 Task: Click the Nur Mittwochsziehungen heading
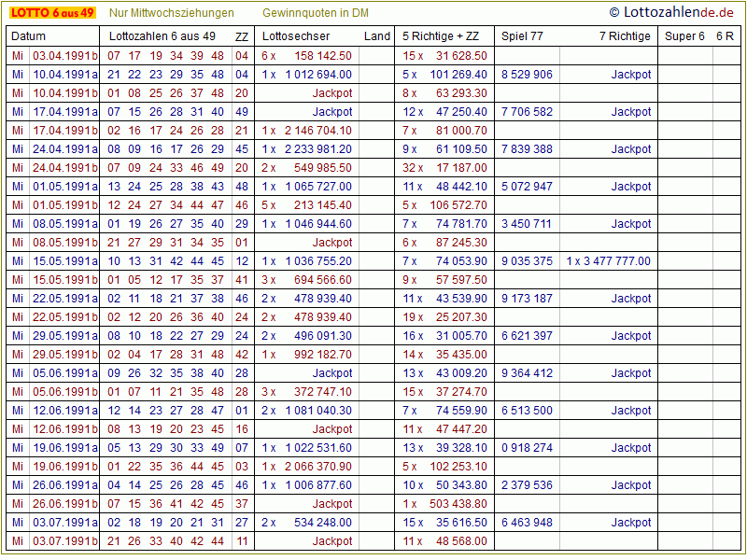171,13
